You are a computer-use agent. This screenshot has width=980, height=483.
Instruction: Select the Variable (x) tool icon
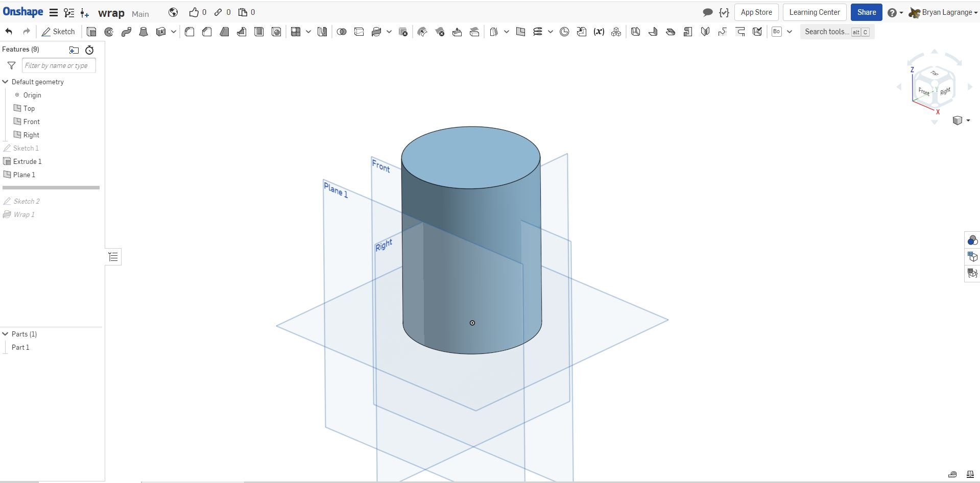tap(599, 32)
